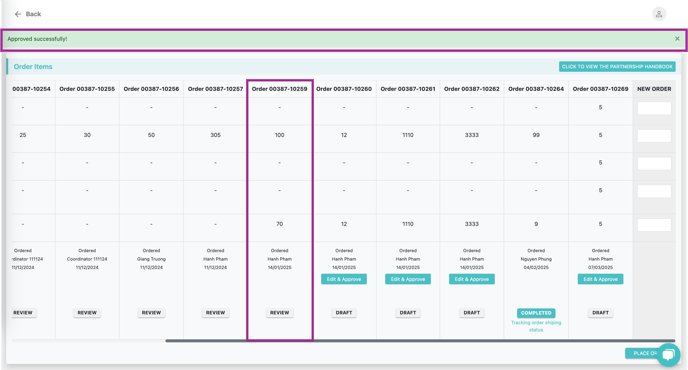Click DRAFT status of Order 00387-10269
688x370 pixels.
(600, 313)
